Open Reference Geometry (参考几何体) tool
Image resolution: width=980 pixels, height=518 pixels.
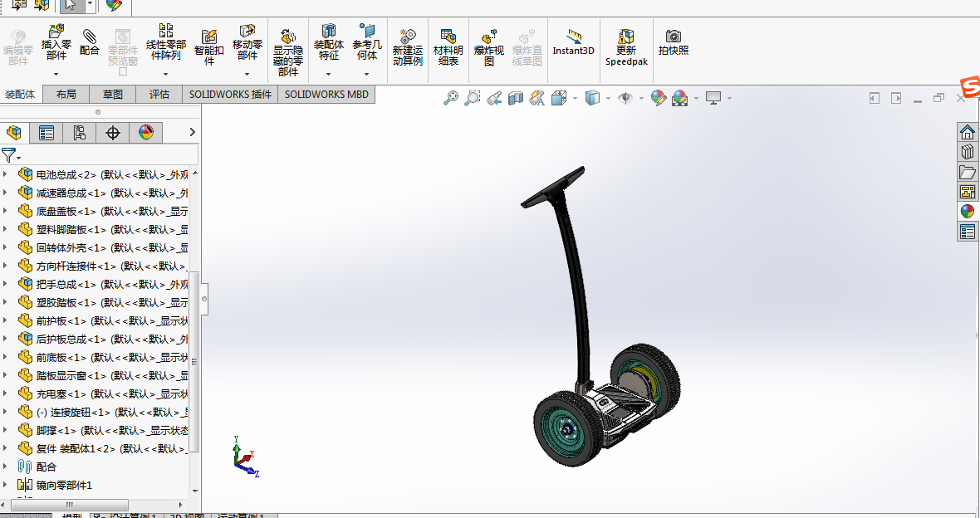367,42
